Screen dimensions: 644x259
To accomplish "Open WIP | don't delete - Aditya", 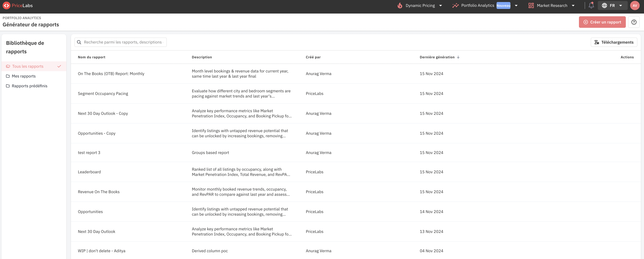I will coord(102,251).
